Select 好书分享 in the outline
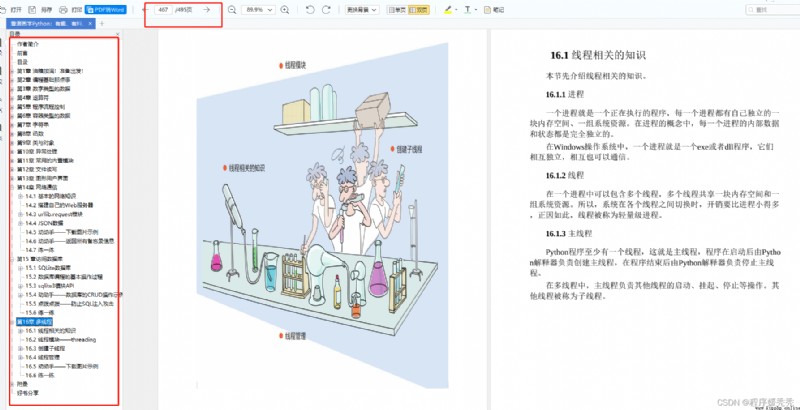Viewport: 800px width, 410px height. point(28,393)
